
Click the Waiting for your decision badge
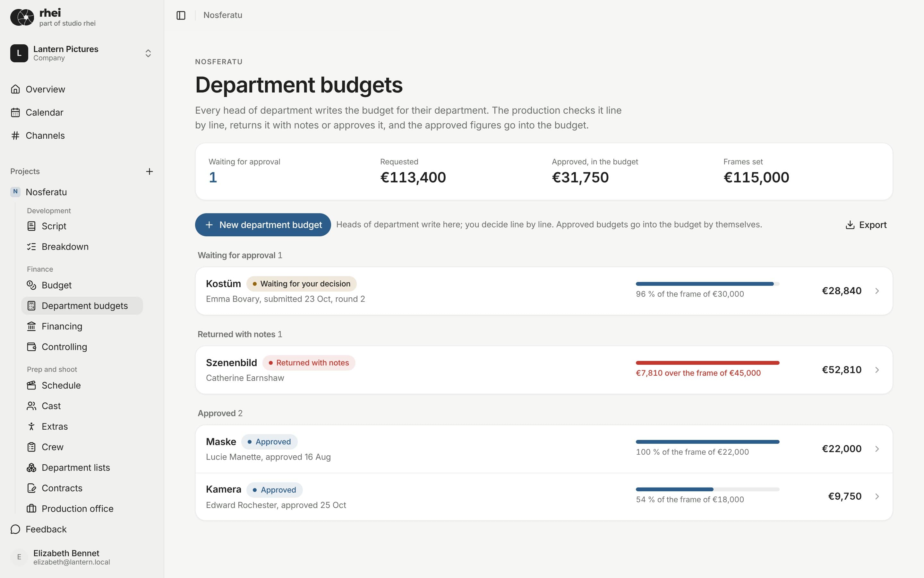[301, 284]
